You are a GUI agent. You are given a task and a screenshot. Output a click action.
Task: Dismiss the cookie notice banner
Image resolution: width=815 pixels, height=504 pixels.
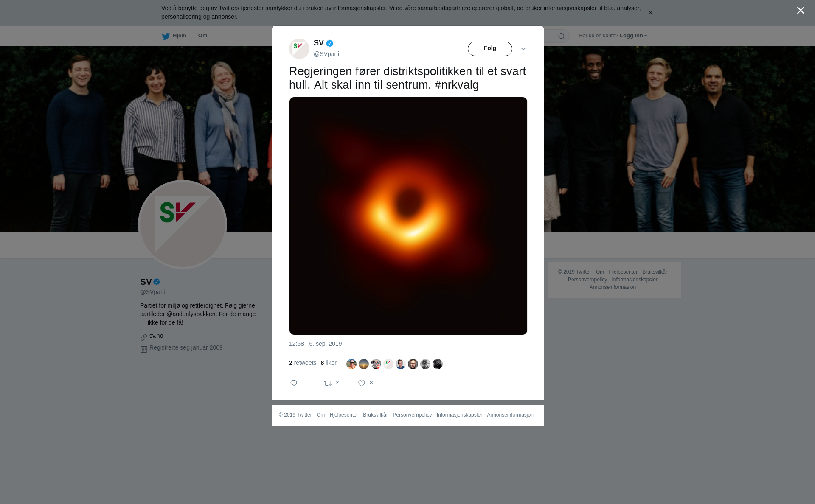tap(650, 13)
